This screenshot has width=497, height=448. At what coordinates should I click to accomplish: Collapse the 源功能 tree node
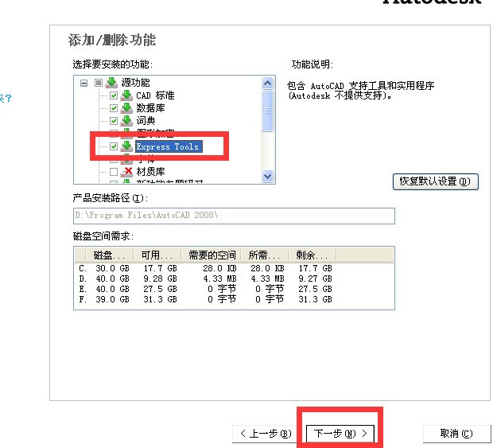pos(83,83)
